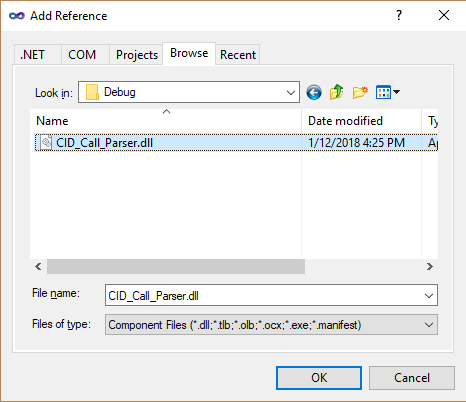This screenshot has width=466, height=402.
Task: Switch to the .NET tab
Action: [32, 55]
